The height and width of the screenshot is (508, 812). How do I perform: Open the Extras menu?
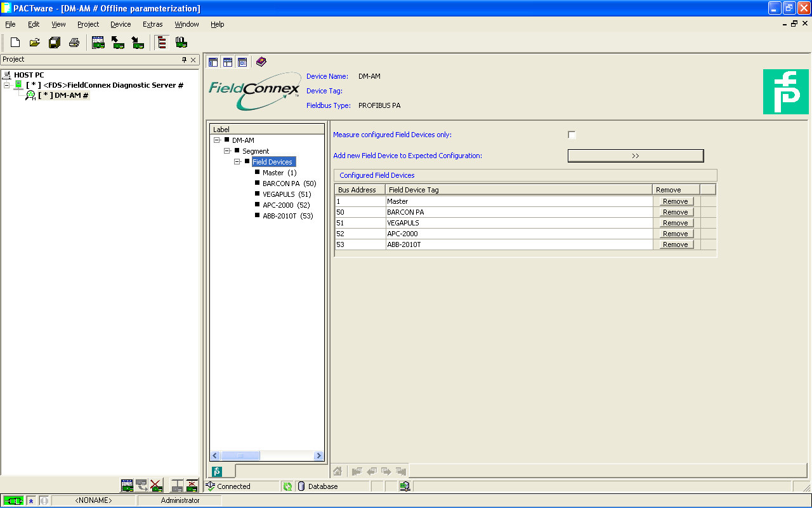153,24
